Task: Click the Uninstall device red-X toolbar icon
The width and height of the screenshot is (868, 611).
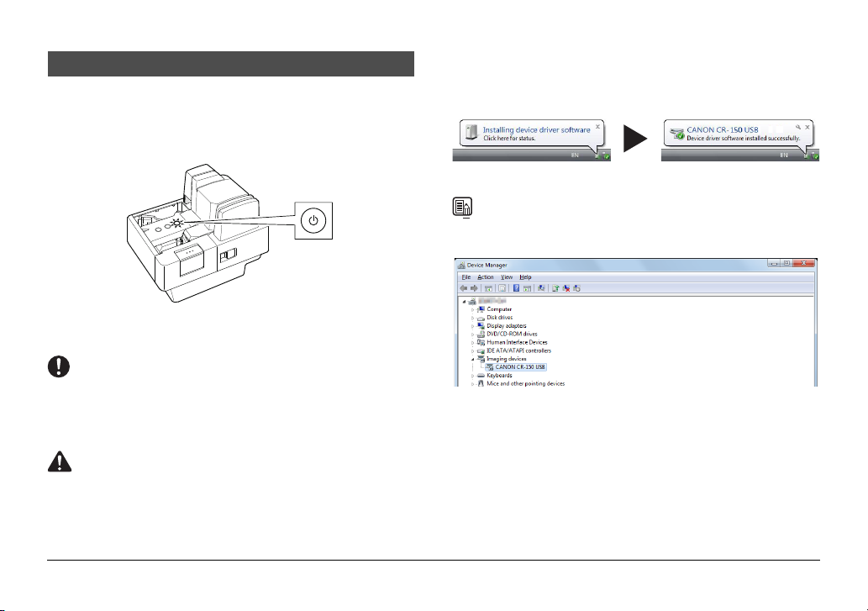Action: click(x=566, y=288)
